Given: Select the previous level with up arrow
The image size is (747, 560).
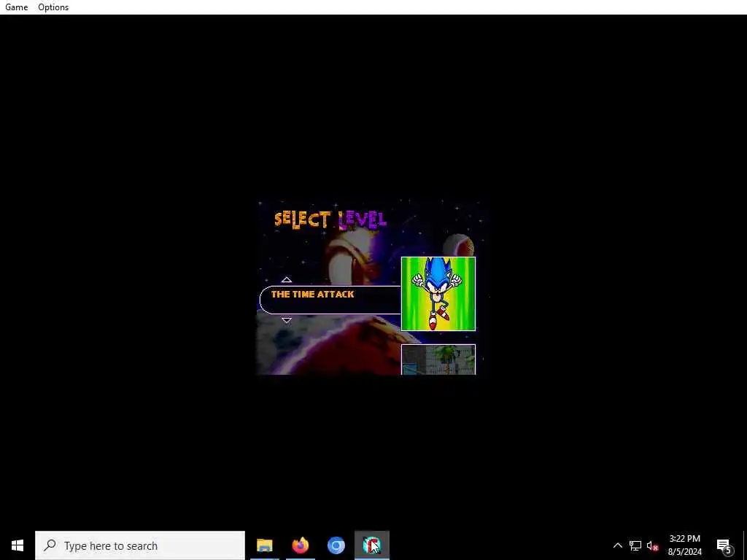Looking at the screenshot, I should pos(286,279).
